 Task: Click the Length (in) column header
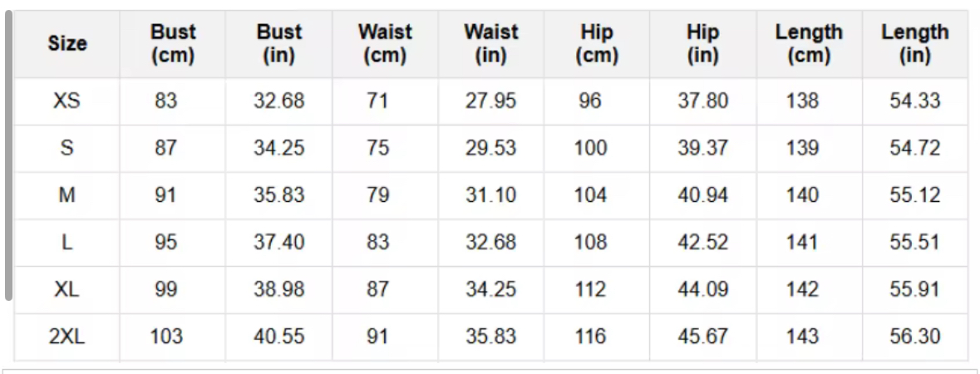[x=915, y=44]
